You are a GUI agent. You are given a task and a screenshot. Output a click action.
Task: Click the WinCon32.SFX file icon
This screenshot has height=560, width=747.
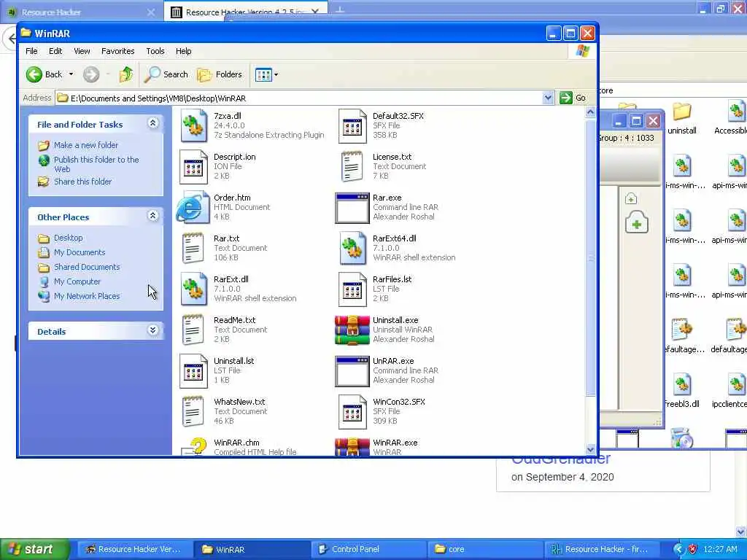pos(352,412)
